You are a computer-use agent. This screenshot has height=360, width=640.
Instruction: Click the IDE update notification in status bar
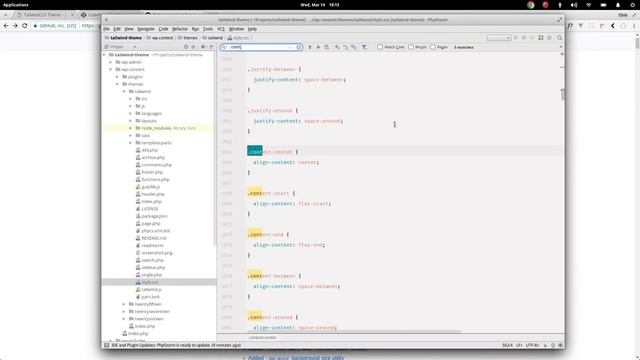tap(176, 345)
